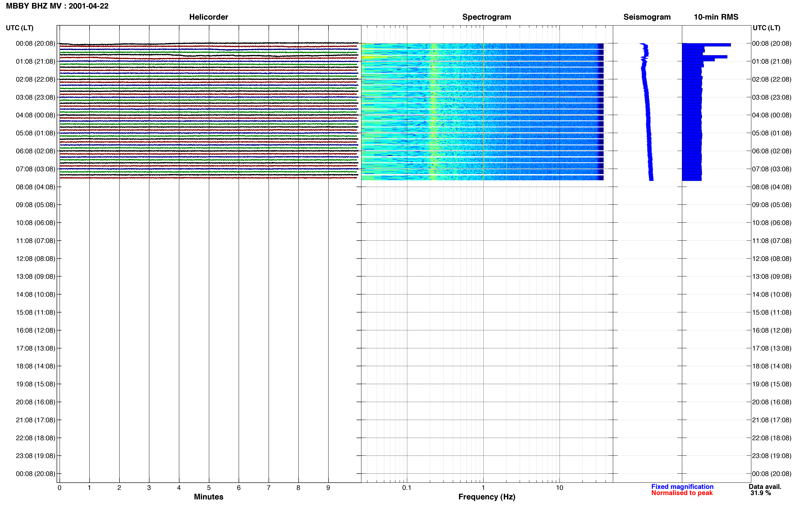This screenshot has height=508, width=812.
Task: Click the plot title 'MBBY BHZ MV : 2001-04-22'
Action: [57, 6]
